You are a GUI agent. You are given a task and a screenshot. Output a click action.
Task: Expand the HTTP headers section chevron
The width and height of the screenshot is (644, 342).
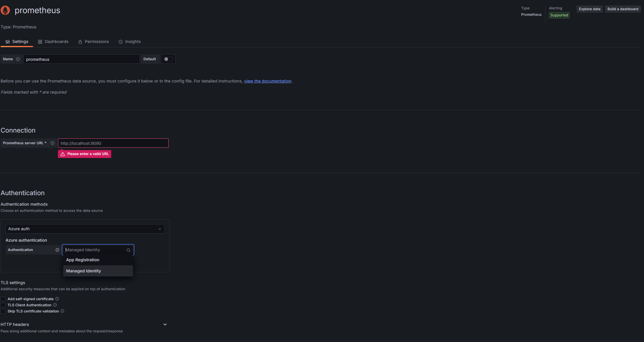[x=165, y=324]
